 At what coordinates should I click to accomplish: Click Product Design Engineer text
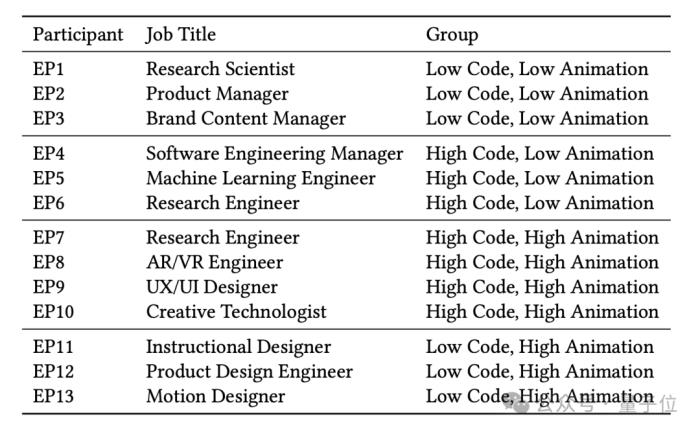(249, 372)
